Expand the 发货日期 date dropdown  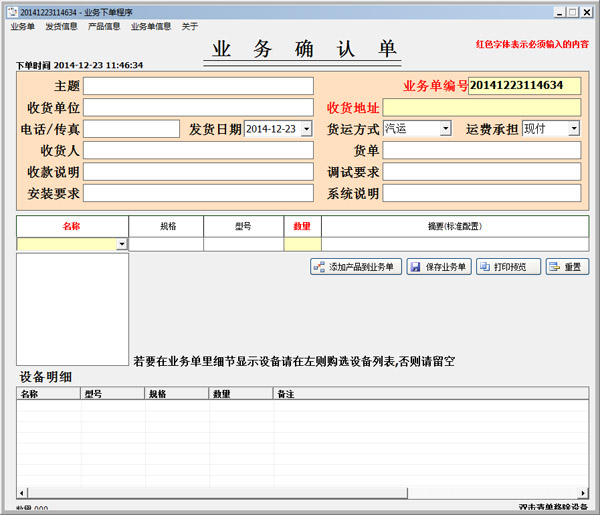307,129
